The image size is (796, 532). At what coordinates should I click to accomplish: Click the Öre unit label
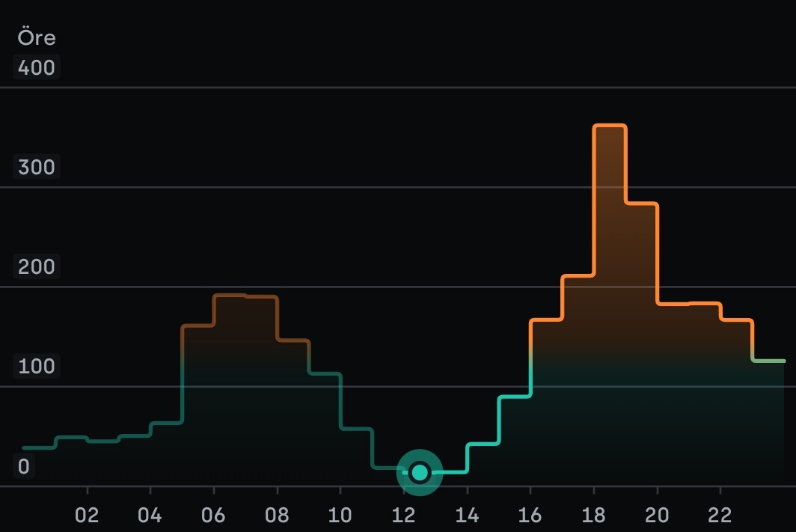[37, 37]
